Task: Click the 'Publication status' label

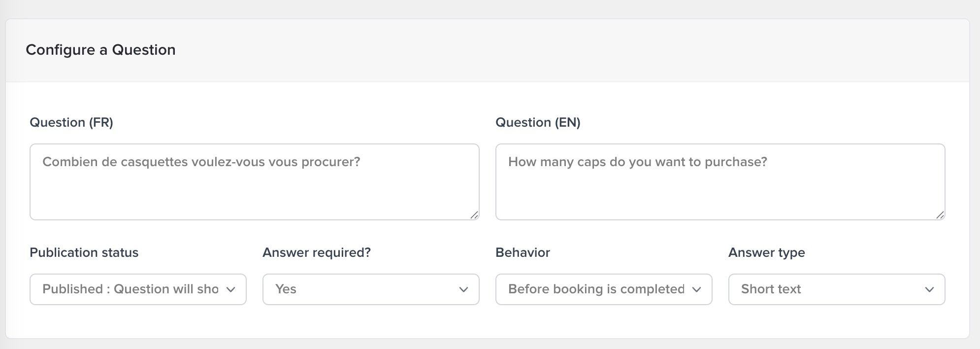Action: click(x=84, y=253)
